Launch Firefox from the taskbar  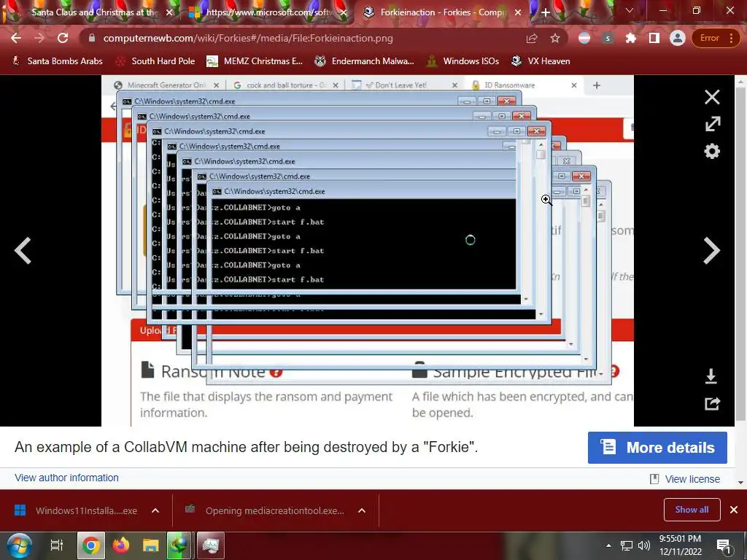point(121,545)
